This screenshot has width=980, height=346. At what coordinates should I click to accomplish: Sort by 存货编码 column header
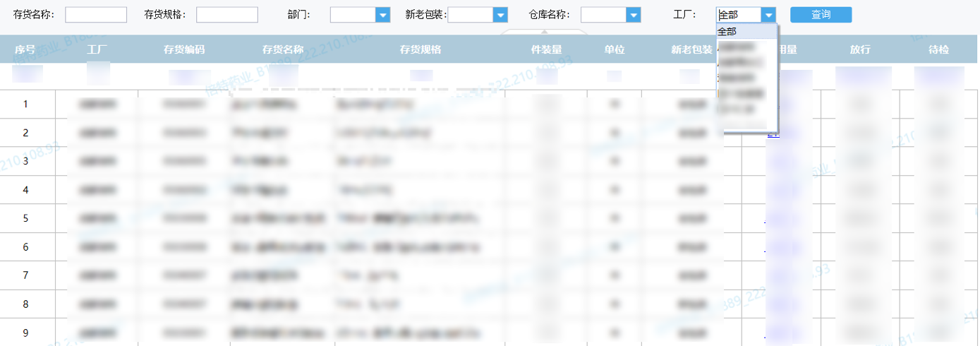[184, 50]
